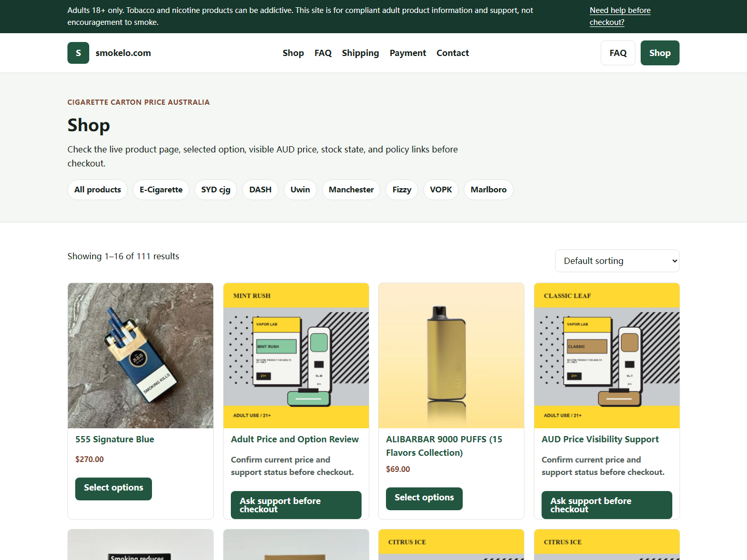This screenshot has height=560, width=747.
Task: Open ALIBARBAR 9000 PUFFS title link
Action: 444,446
